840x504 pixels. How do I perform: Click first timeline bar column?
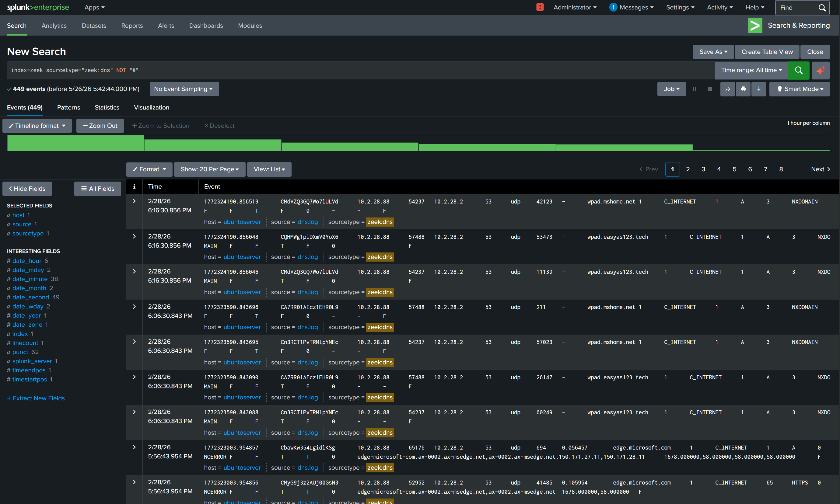point(75,143)
